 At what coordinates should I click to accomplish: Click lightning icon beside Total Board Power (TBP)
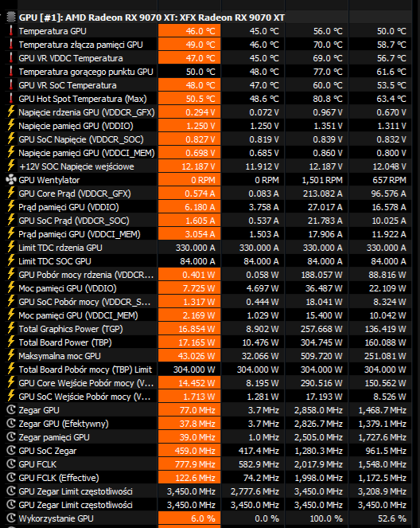[x=11, y=342]
